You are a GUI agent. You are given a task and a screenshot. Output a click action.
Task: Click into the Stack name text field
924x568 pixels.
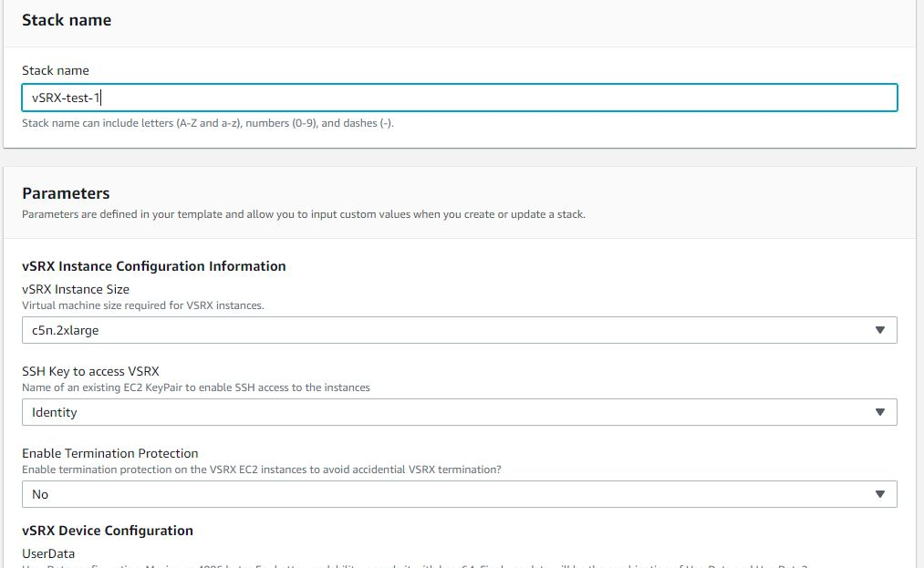(x=456, y=98)
